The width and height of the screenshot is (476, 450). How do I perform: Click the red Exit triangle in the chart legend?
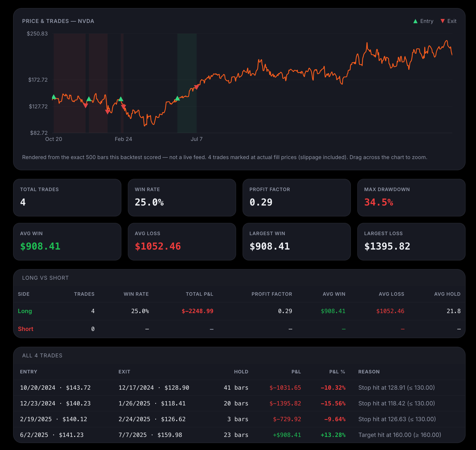(443, 21)
